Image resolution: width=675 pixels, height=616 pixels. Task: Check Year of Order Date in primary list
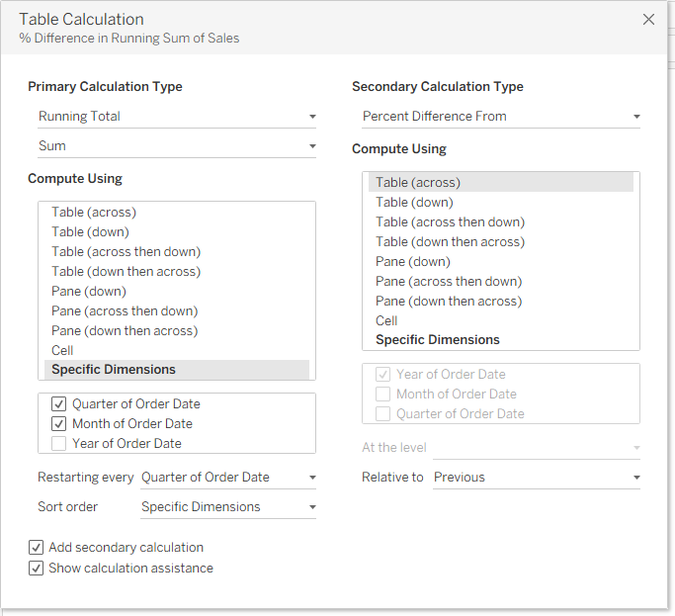point(59,444)
